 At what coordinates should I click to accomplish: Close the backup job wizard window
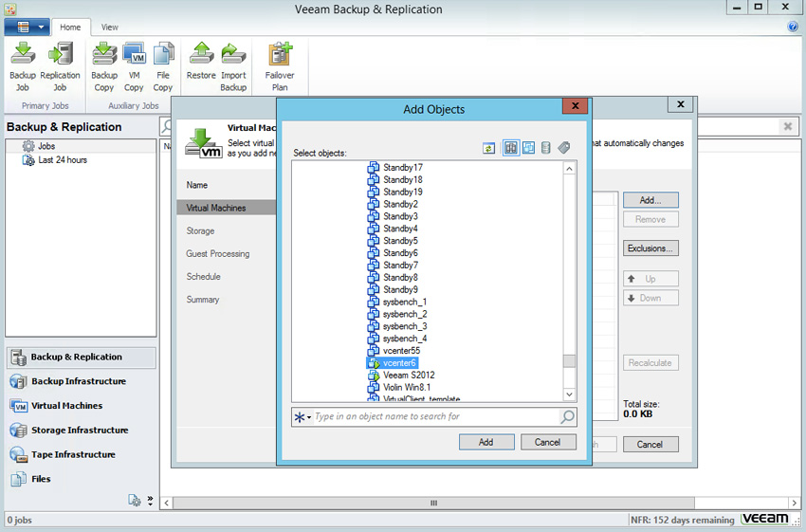point(681,104)
